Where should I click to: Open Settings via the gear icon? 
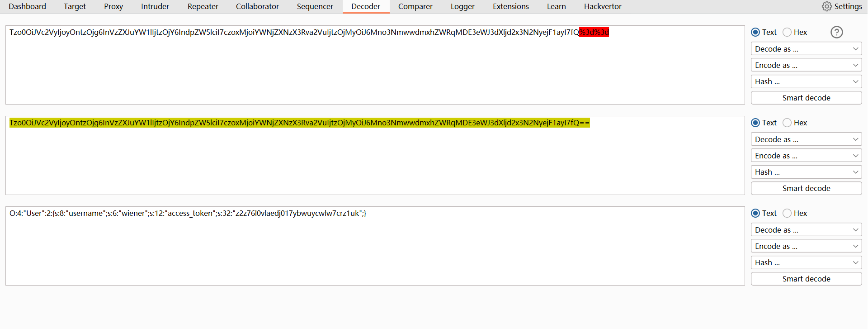827,6
